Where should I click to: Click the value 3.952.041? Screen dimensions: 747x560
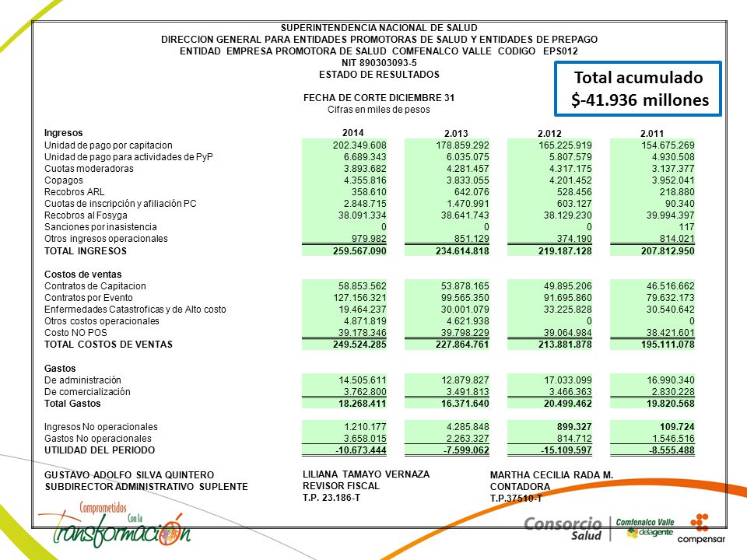pos(672,180)
